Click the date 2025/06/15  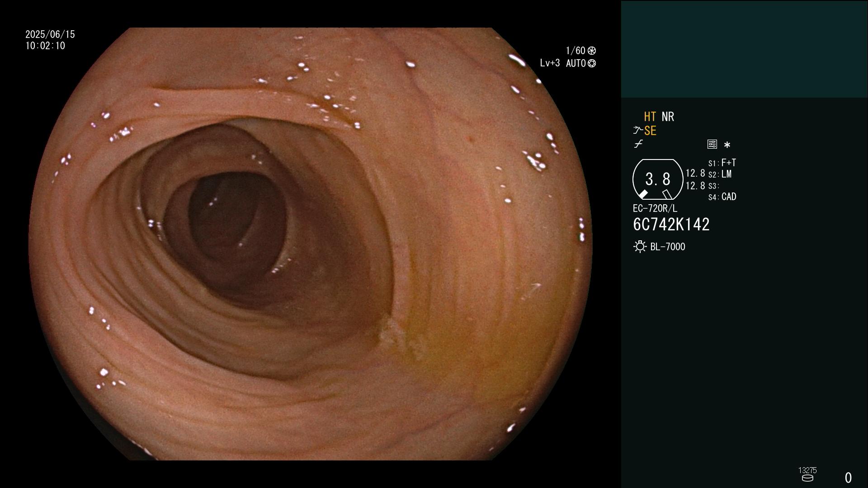coord(50,34)
